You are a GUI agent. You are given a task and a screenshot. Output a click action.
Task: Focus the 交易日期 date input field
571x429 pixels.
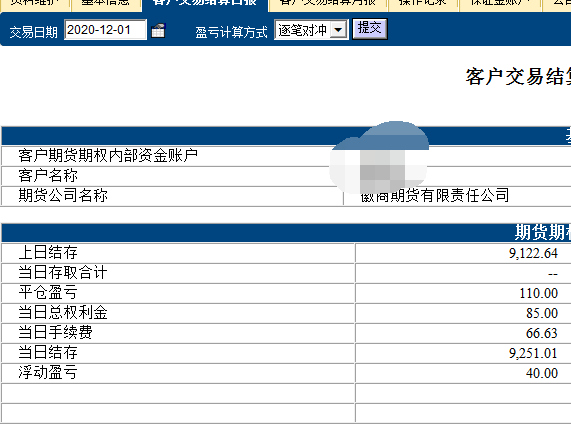click(106, 30)
